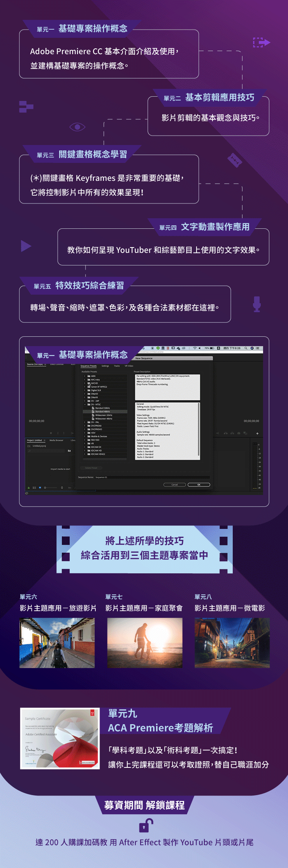
Task: Select the DVCPROHD folder row
Action: click(x=105, y=429)
